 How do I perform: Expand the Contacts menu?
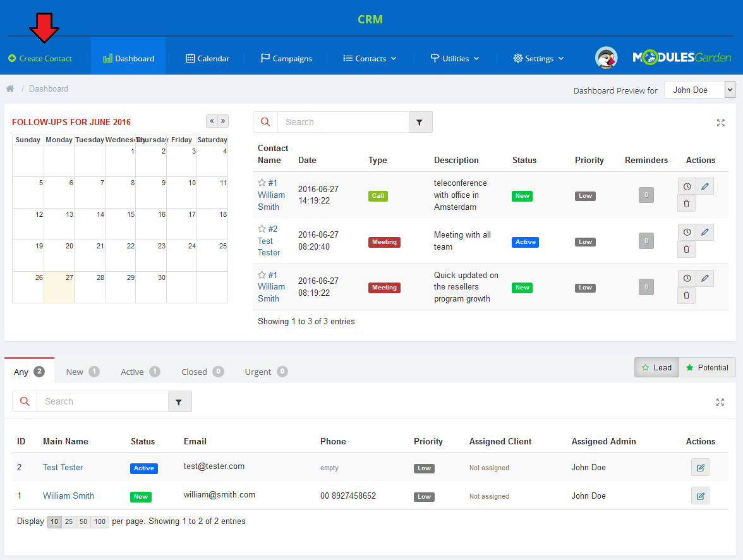pos(370,58)
